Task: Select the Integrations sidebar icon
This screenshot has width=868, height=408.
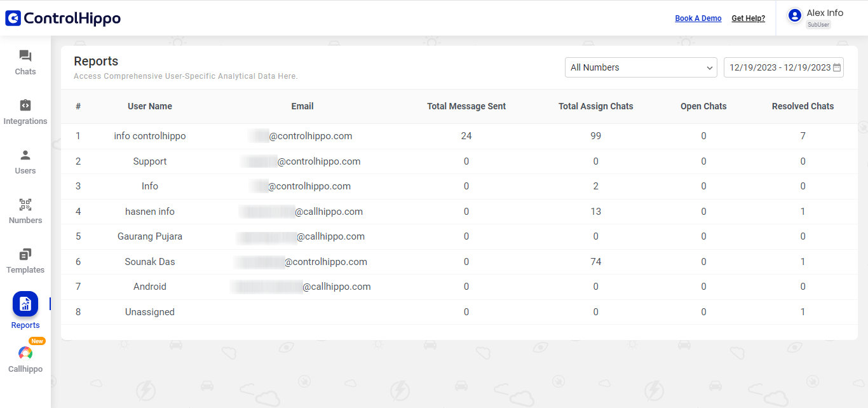Action: [25, 112]
